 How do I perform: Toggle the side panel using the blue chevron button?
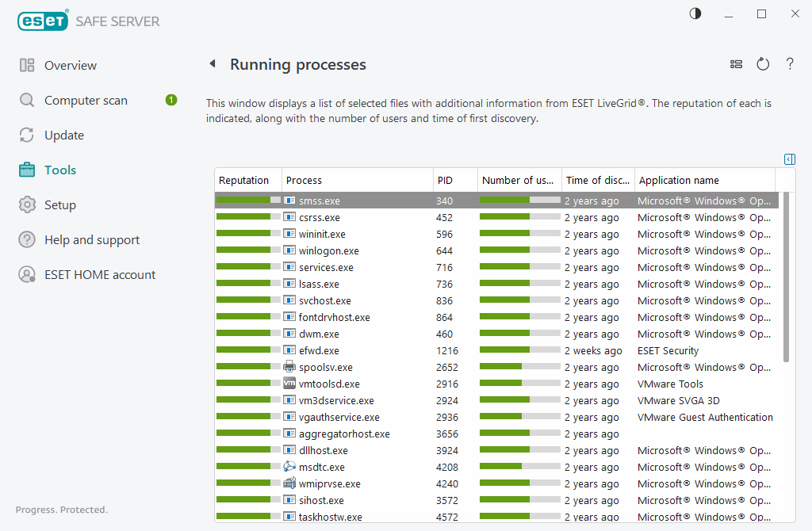click(x=789, y=159)
